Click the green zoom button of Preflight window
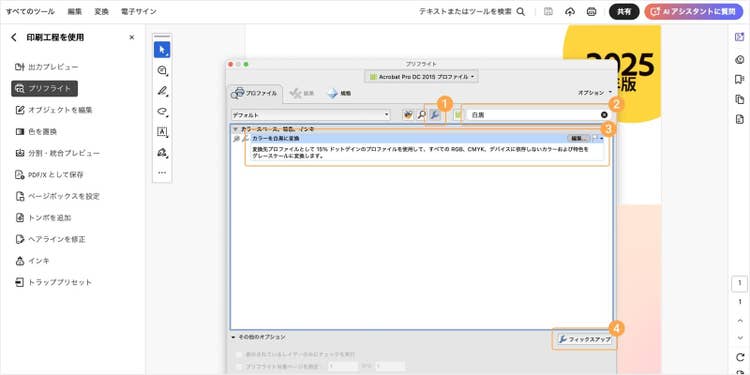 coord(246,64)
